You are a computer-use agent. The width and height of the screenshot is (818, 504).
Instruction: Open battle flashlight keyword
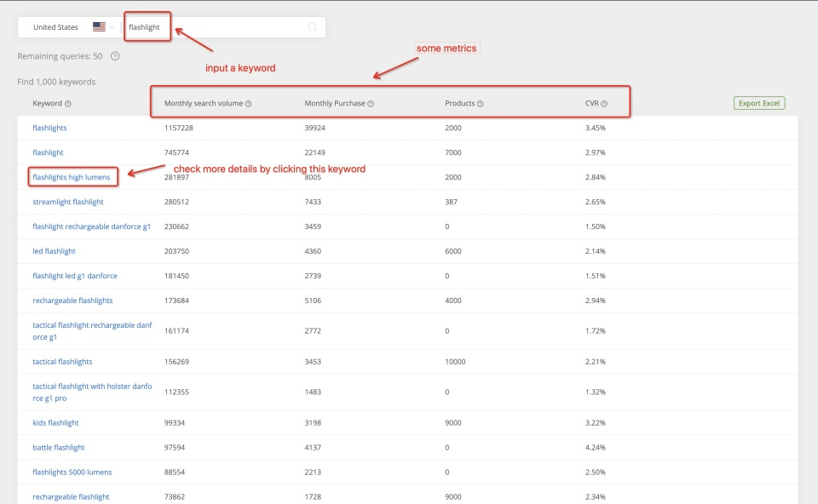pos(59,447)
